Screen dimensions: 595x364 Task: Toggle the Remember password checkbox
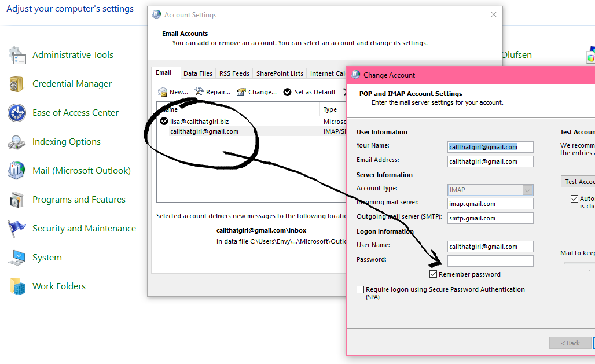click(x=433, y=274)
